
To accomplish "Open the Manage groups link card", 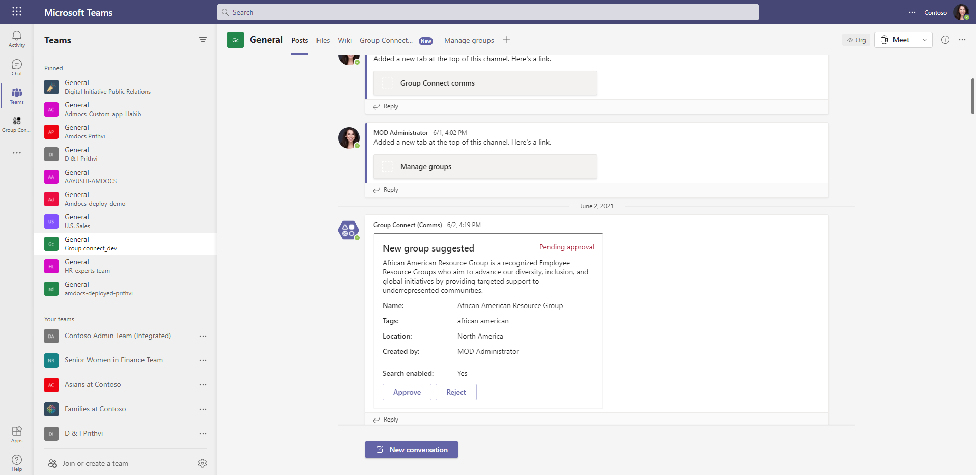I will 485,166.
